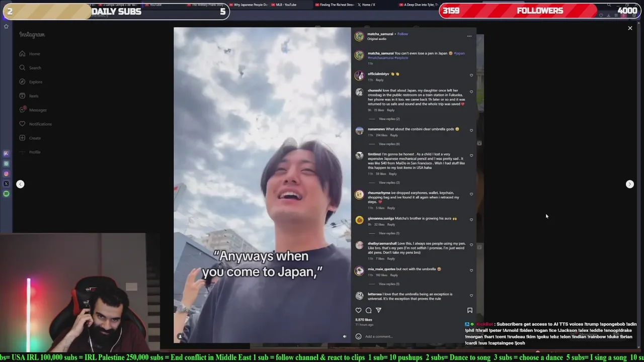The width and height of the screenshot is (644, 362).
Task: Go to next post arrow
Action: click(629, 184)
